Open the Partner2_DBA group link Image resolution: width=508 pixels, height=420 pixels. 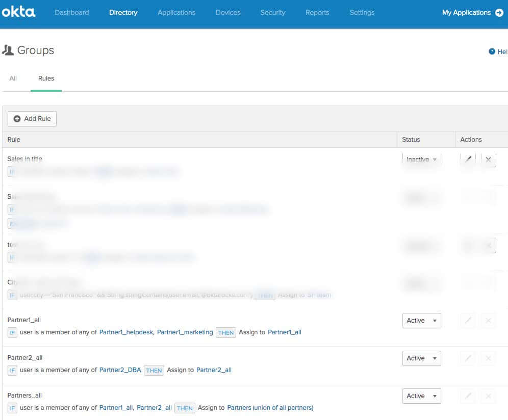(x=120, y=370)
